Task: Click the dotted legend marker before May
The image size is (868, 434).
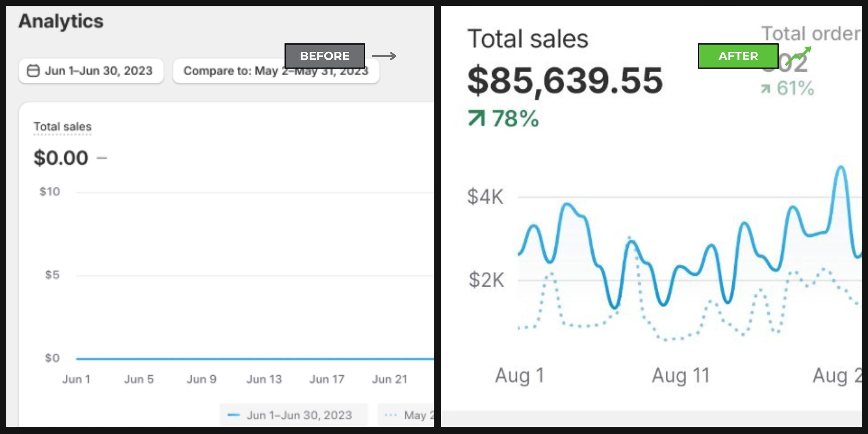Action: pyautogui.click(x=391, y=415)
